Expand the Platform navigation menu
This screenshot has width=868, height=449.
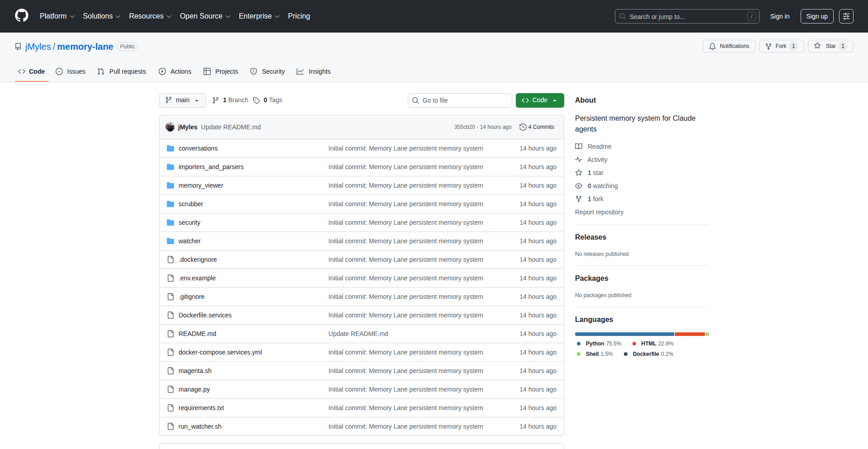[57, 16]
